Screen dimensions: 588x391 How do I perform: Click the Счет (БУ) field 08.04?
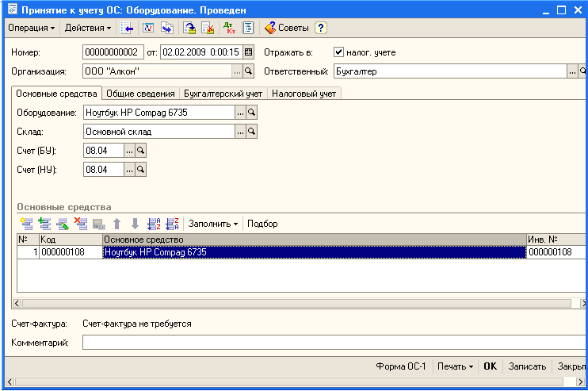(x=104, y=151)
